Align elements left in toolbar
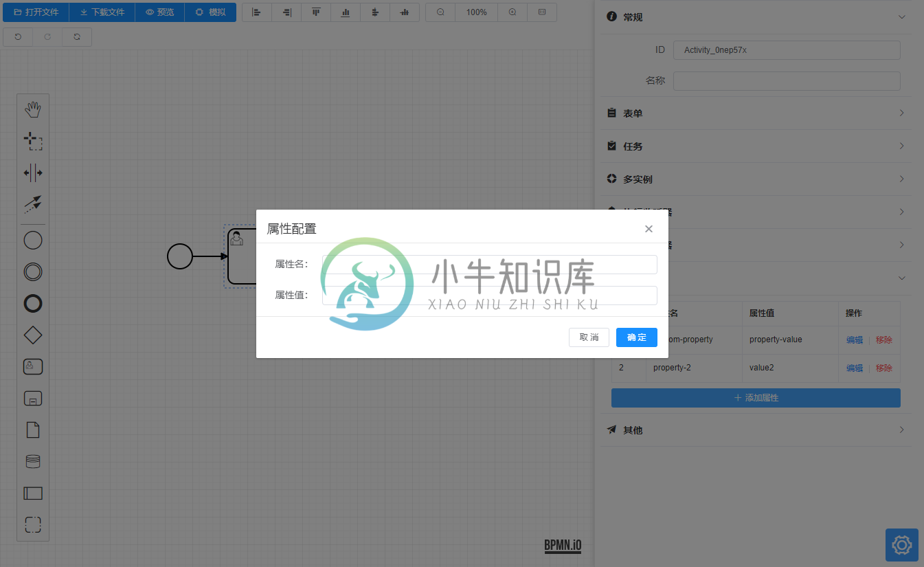Image resolution: width=924 pixels, height=567 pixels. click(x=257, y=12)
